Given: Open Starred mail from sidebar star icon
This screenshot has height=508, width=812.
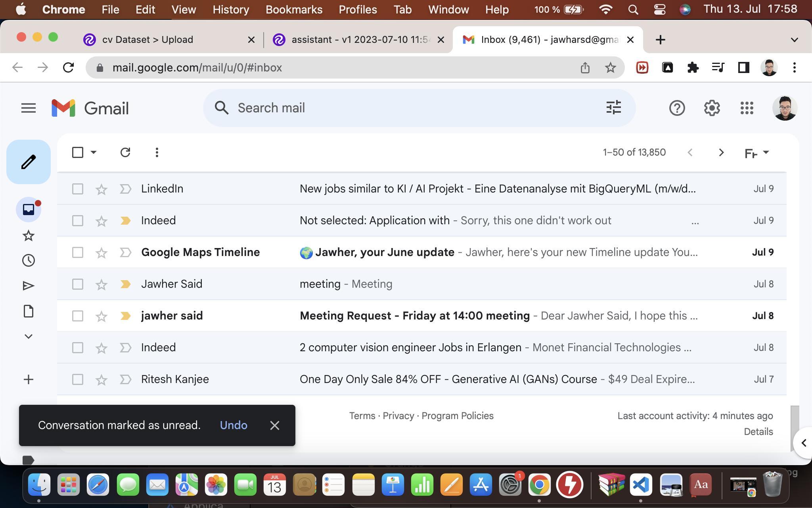Looking at the screenshot, I should point(29,236).
